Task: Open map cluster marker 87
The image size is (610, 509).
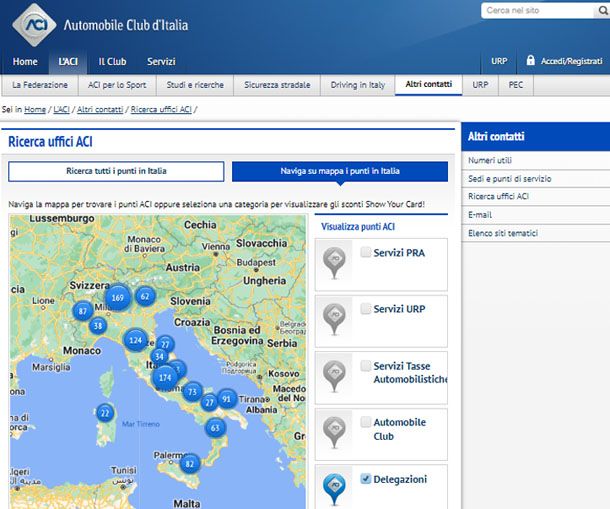Action: click(x=83, y=311)
